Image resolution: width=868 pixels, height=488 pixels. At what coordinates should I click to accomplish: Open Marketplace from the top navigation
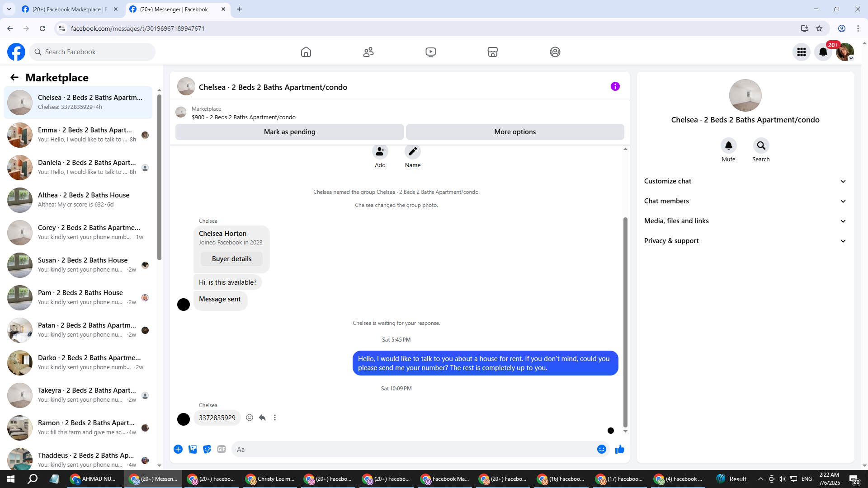pyautogui.click(x=492, y=52)
